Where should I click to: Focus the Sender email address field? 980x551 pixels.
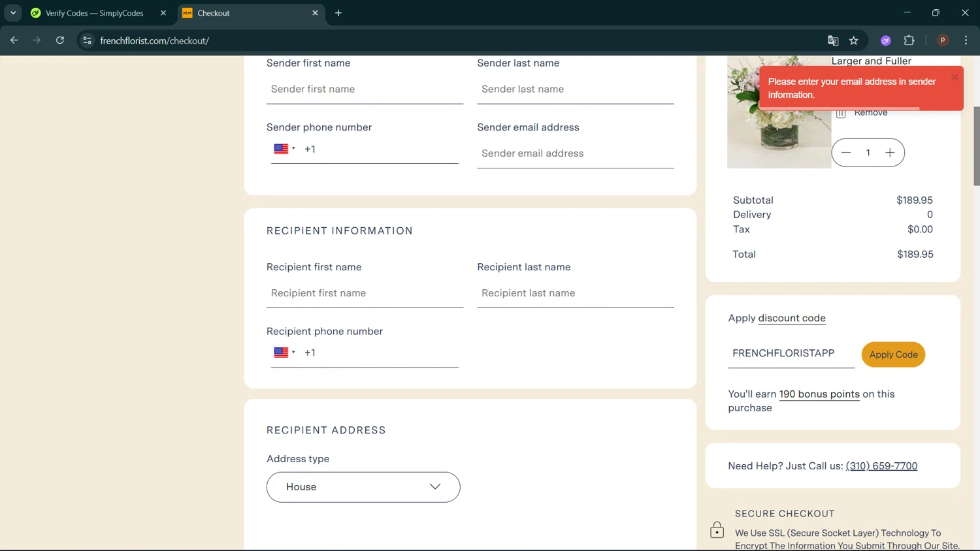click(x=576, y=153)
